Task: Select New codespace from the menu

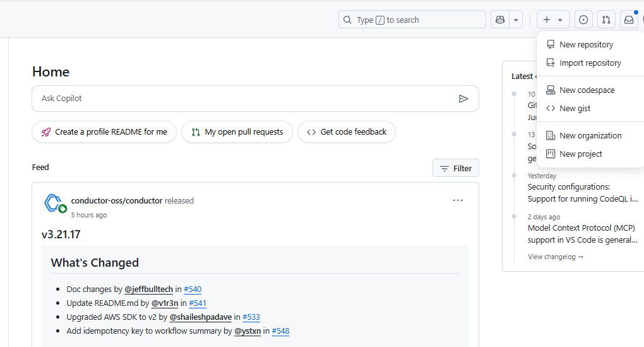Action: click(587, 90)
